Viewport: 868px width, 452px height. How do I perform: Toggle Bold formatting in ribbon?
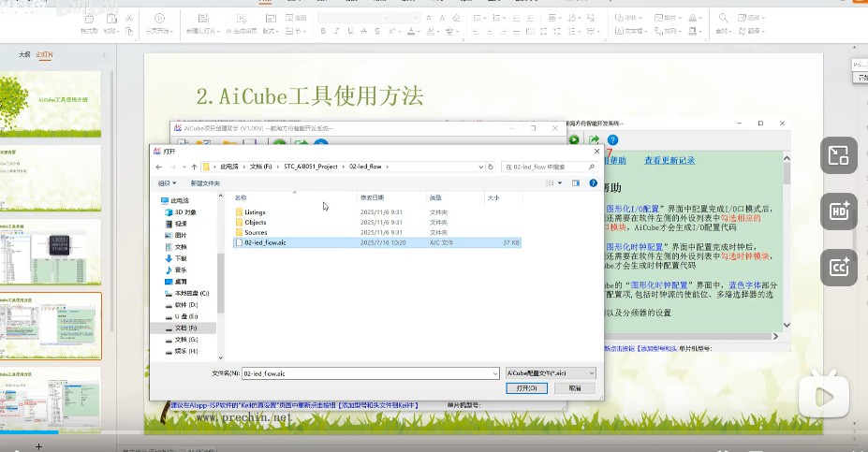323,32
